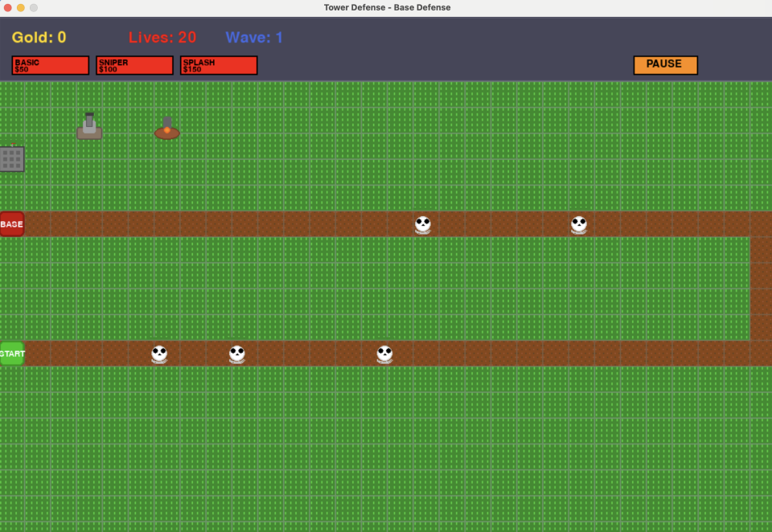
Task: Click the gray cannon tower on the grass
Action: [x=89, y=126]
